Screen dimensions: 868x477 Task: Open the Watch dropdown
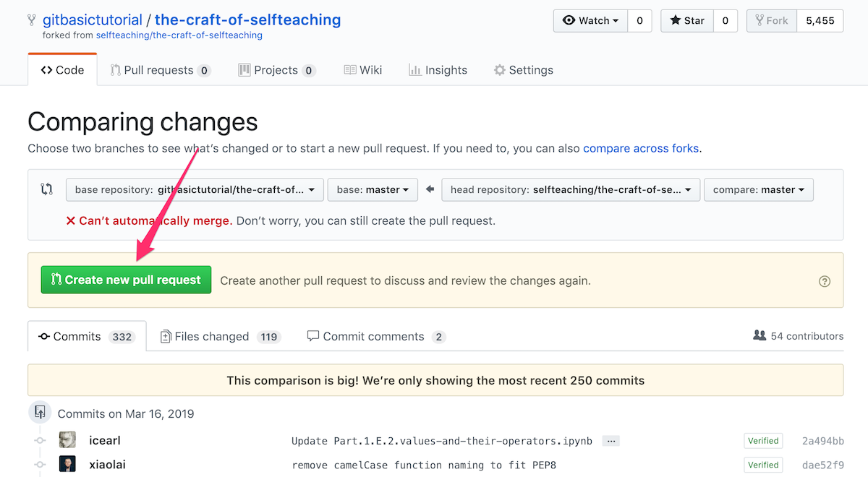click(x=591, y=21)
